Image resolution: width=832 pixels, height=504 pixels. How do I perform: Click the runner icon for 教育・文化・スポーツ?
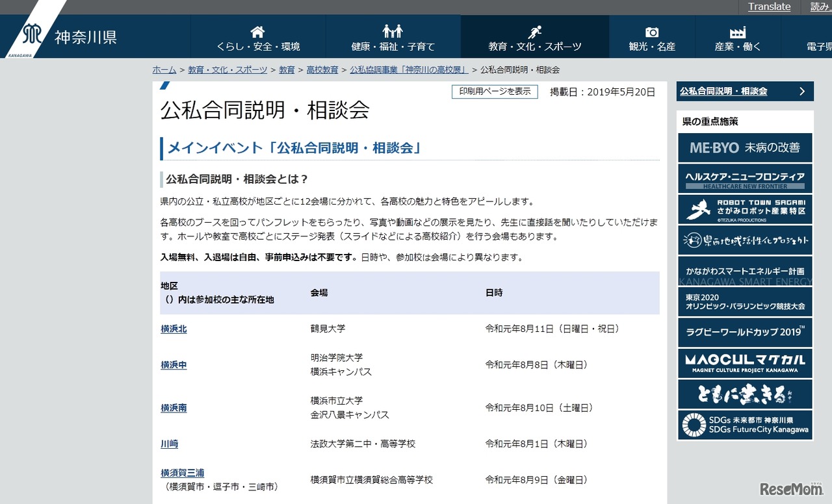click(x=534, y=29)
